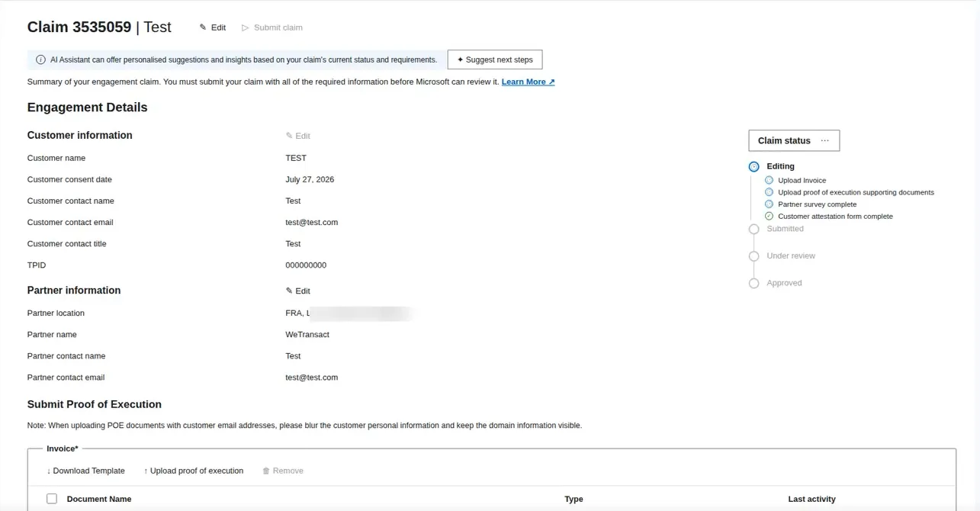This screenshot has height=511, width=980.
Task: Click Edit next to Customer information
Action: click(298, 136)
